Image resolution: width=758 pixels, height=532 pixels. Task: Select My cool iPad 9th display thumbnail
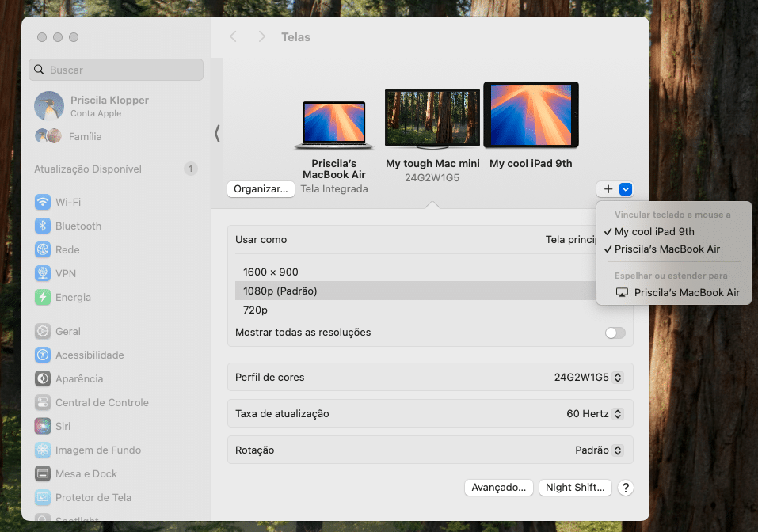531,115
